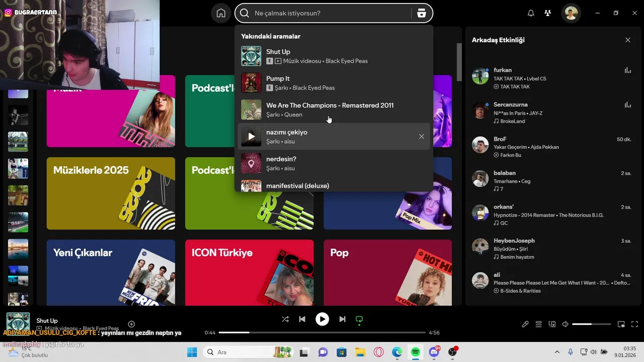Image resolution: width=644 pixels, height=362 pixels.
Task: Click balaban's avatar in friend activity
Action: pos(480,178)
